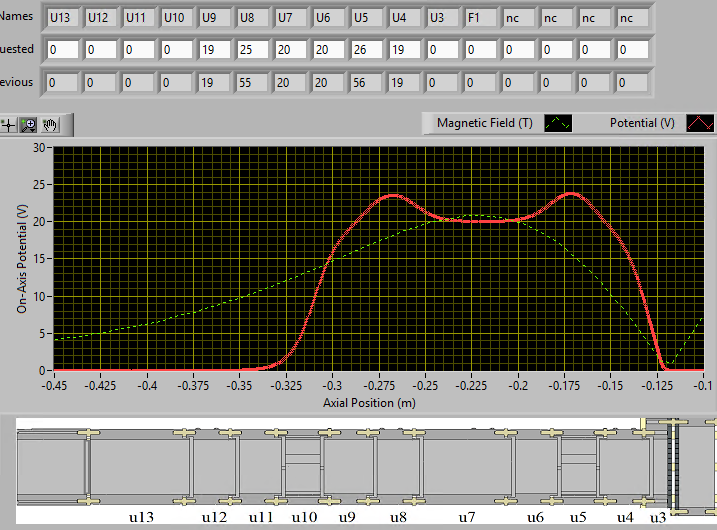The width and height of the screenshot is (717, 530).
Task: Click previous value 20 under U7
Action: (x=290, y=83)
